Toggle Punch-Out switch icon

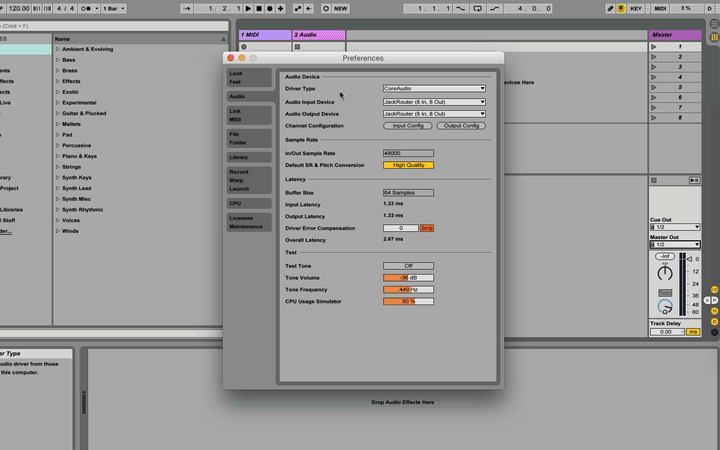[x=494, y=8]
